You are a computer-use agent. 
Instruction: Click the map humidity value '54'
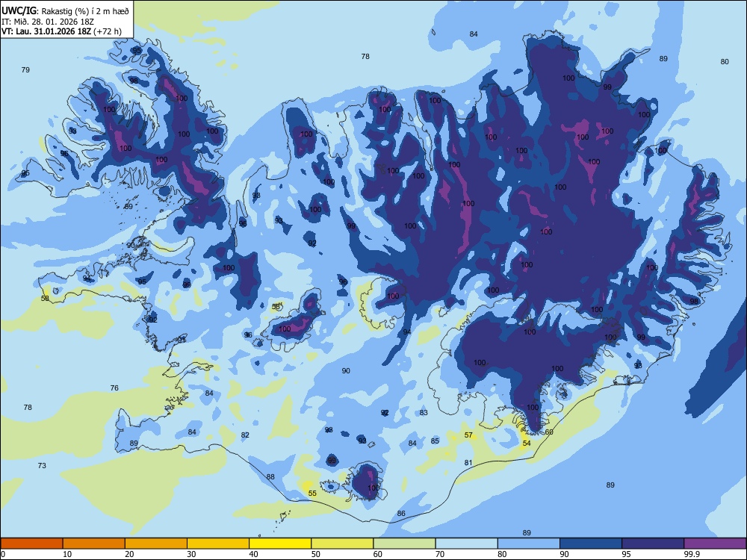pos(527,444)
